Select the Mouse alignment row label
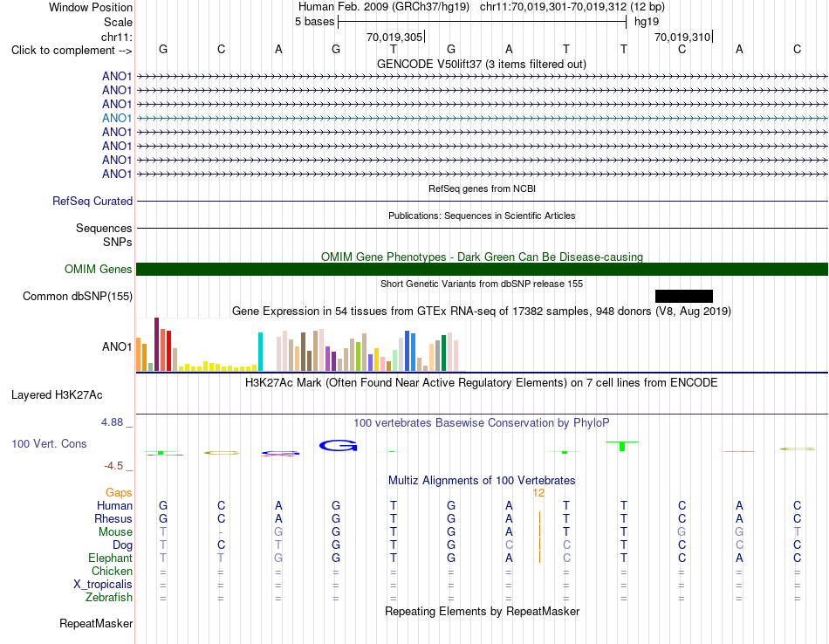The height and width of the screenshot is (644, 829). 115,532
